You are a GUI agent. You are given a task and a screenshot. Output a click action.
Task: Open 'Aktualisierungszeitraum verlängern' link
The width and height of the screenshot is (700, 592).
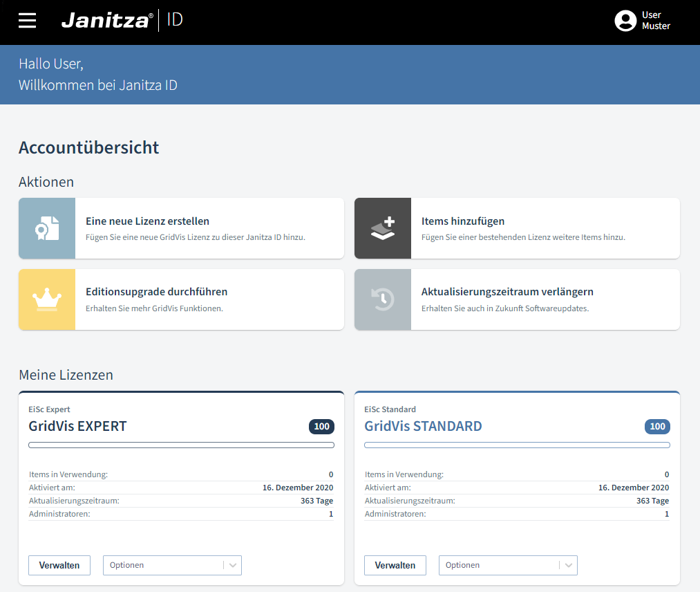pyautogui.click(x=507, y=292)
